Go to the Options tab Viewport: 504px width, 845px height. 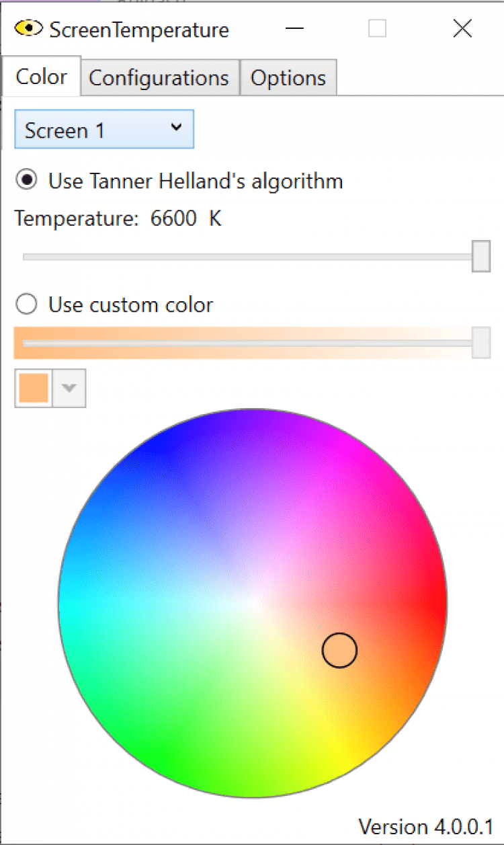[288, 78]
